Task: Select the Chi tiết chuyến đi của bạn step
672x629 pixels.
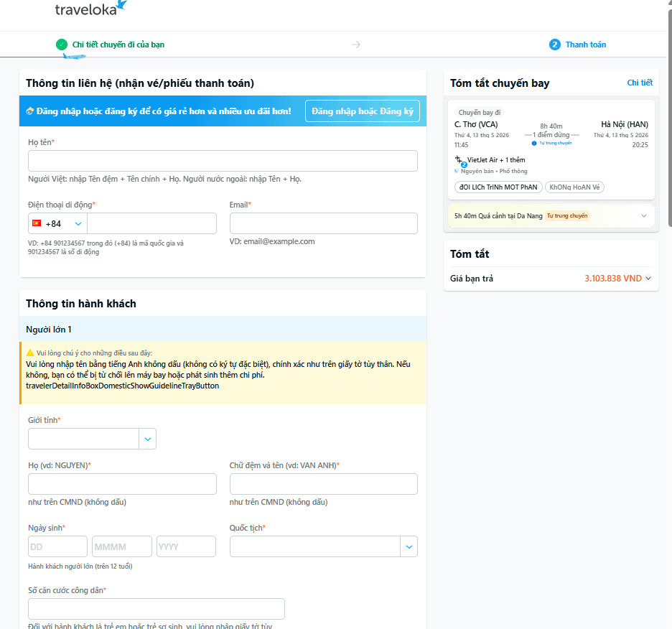Action: pyautogui.click(x=118, y=45)
